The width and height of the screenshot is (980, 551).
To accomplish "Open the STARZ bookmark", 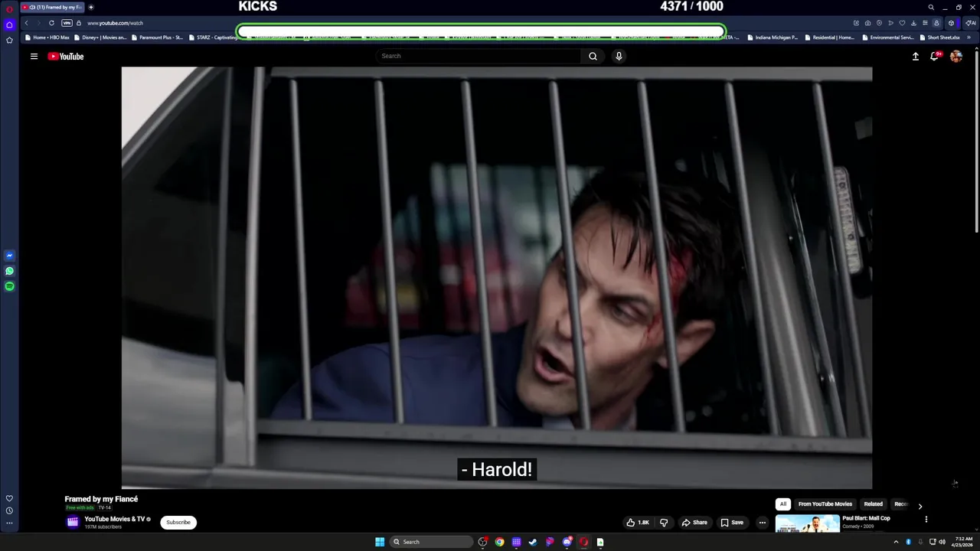I will click(x=213, y=37).
